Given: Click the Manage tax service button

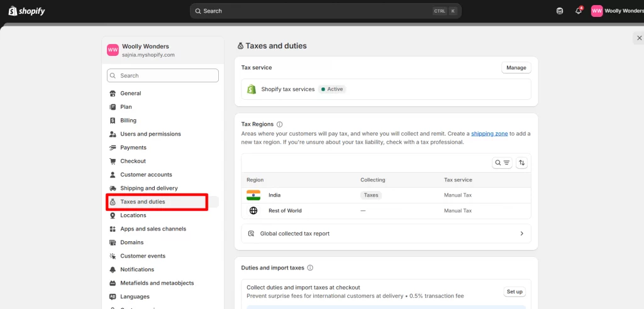Looking at the screenshot, I should click(516, 68).
